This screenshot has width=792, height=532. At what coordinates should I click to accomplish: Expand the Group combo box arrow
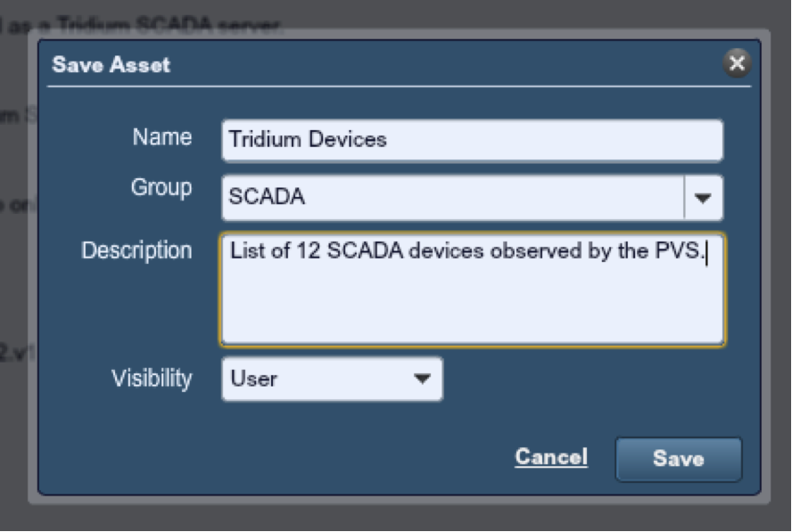pos(703,197)
